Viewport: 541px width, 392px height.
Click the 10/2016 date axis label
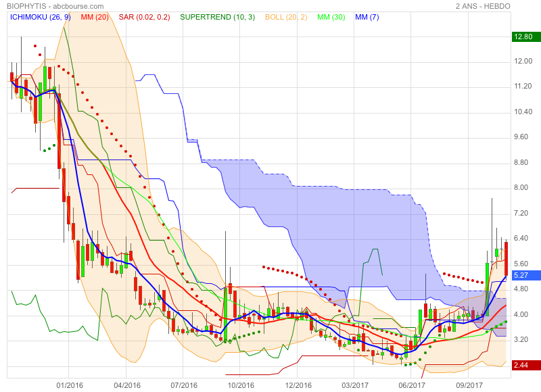[x=241, y=385]
